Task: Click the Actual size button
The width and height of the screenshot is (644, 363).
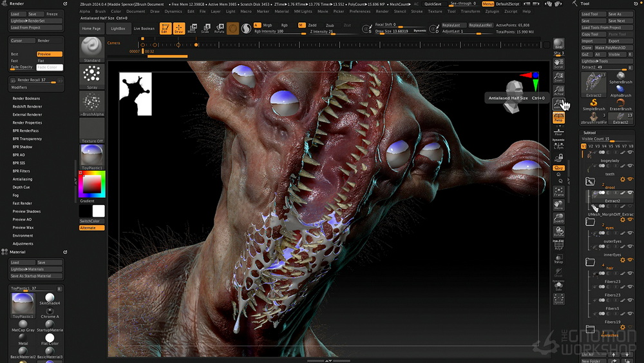Action: point(558,90)
